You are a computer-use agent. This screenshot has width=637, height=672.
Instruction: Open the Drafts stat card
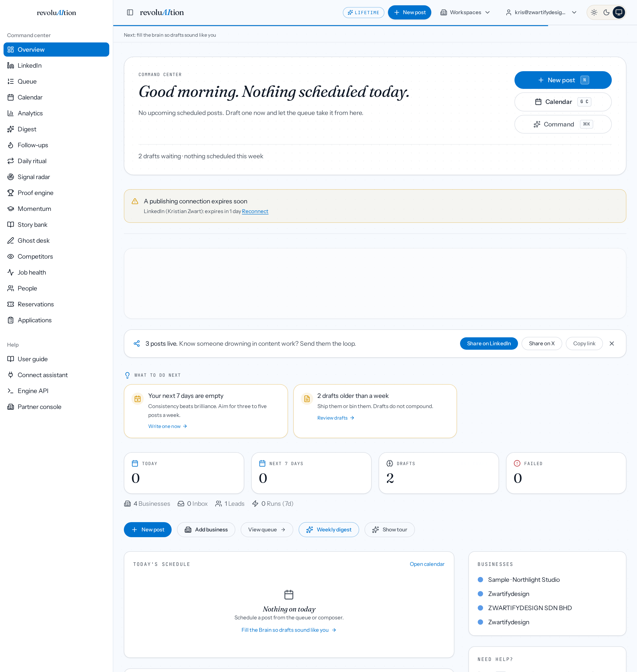click(438, 473)
